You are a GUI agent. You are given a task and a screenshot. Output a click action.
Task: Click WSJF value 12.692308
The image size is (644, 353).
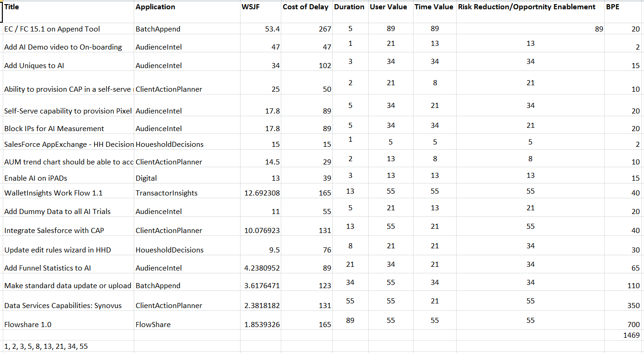pos(261,191)
